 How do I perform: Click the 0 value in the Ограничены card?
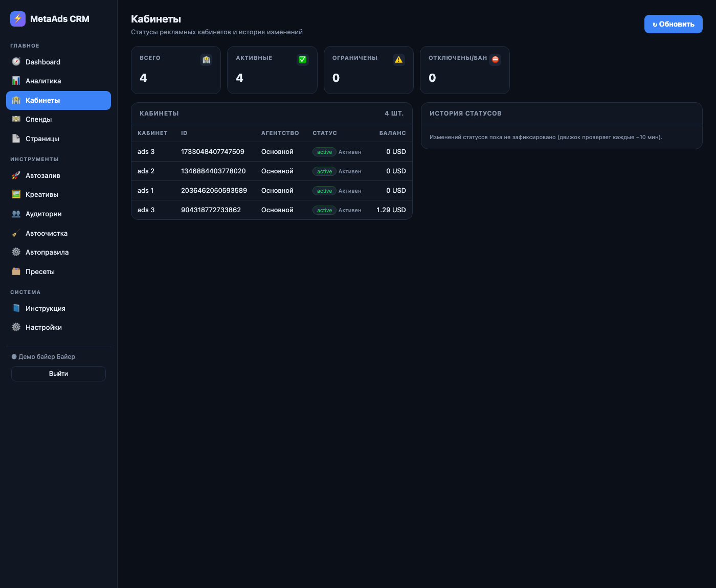(x=336, y=78)
